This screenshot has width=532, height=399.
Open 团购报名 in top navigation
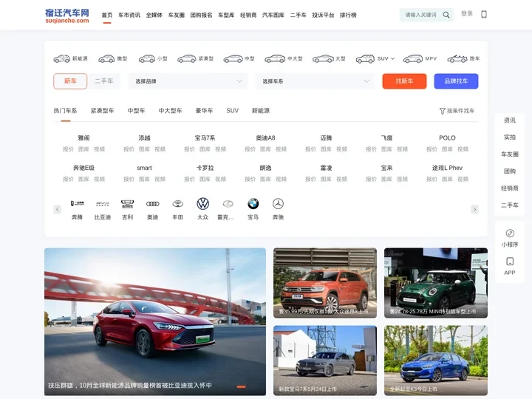201,15
